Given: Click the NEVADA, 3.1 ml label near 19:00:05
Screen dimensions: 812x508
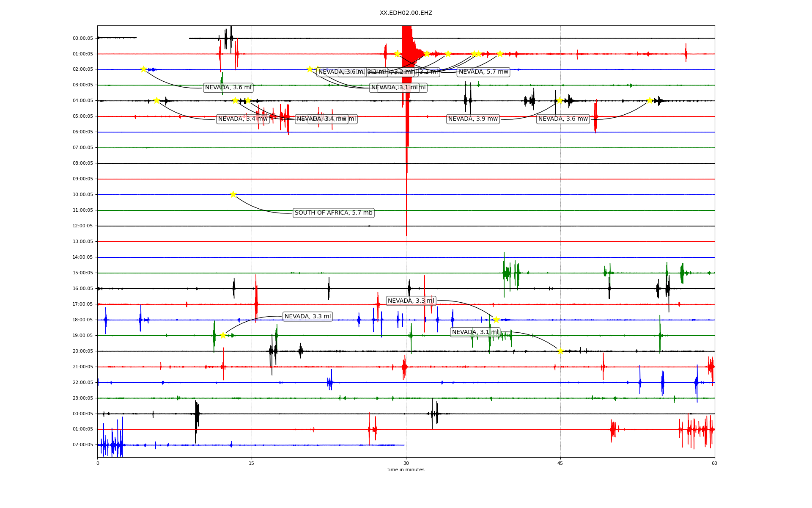Looking at the screenshot, I should (475, 332).
